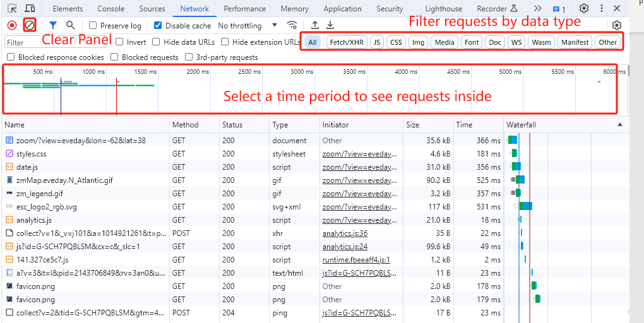The width and height of the screenshot is (644, 323).
Task: Open the network search magnifier
Action: click(71, 25)
